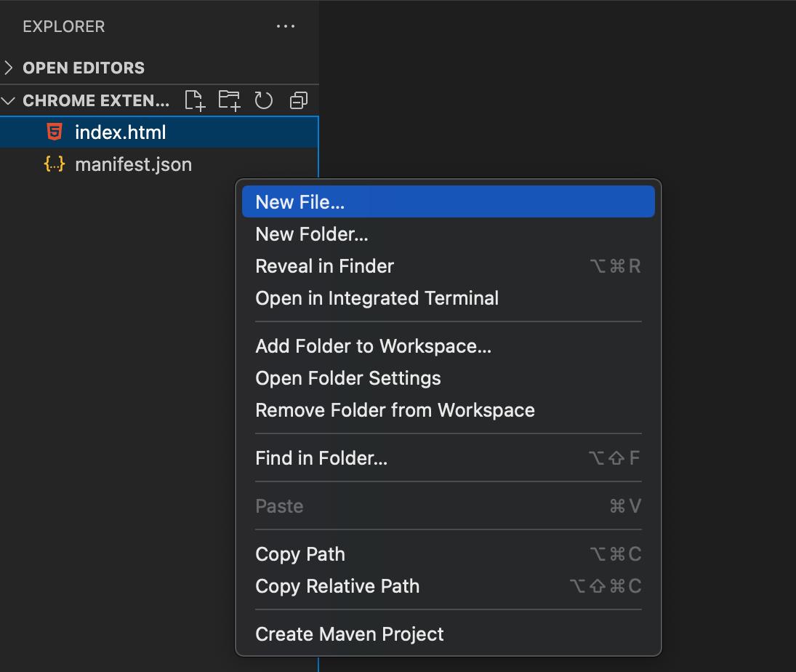Screen dimensions: 796x672
Task: Click the Collapse Folders icon in Explorer
Action: click(298, 100)
